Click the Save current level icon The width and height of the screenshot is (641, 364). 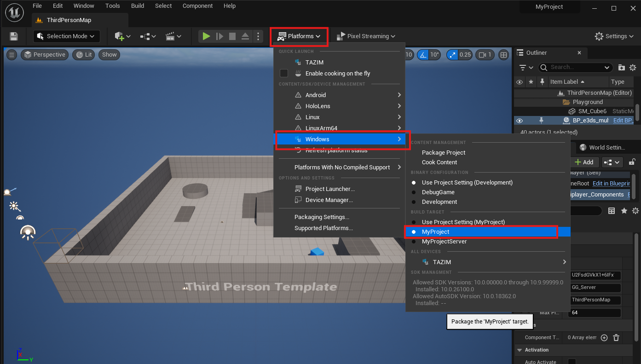click(x=14, y=36)
